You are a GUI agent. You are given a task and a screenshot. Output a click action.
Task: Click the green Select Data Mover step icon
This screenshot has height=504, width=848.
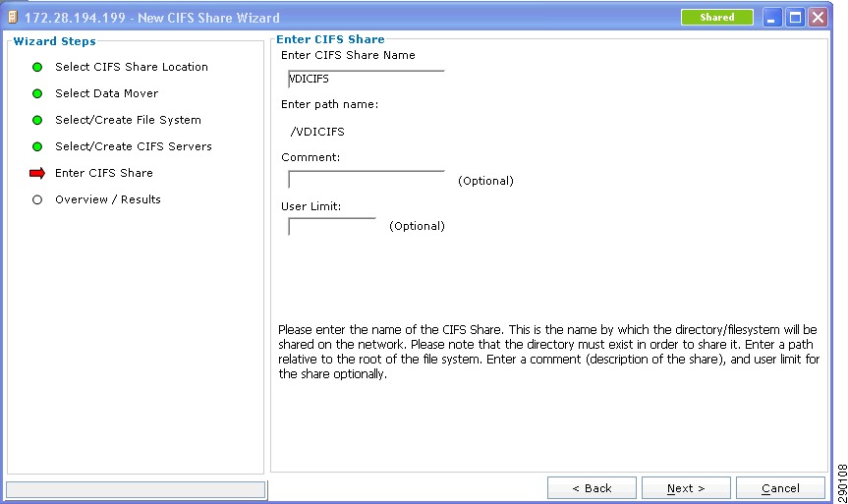tap(37, 93)
